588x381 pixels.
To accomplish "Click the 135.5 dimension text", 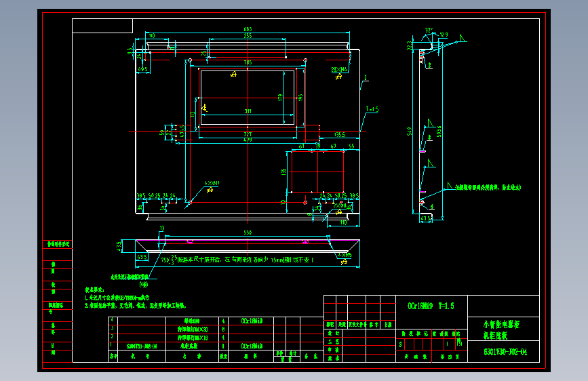I will [339, 135].
